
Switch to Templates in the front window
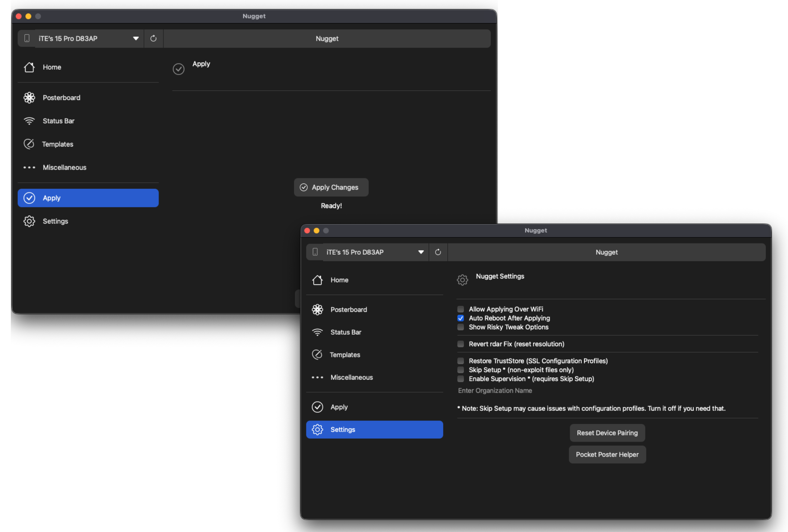click(x=374, y=355)
